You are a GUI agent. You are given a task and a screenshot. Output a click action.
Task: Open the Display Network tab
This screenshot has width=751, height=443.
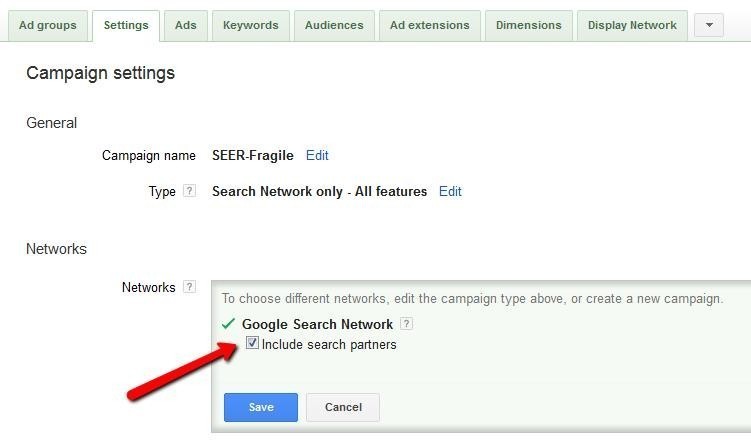pyautogui.click(x=632, y=25)
